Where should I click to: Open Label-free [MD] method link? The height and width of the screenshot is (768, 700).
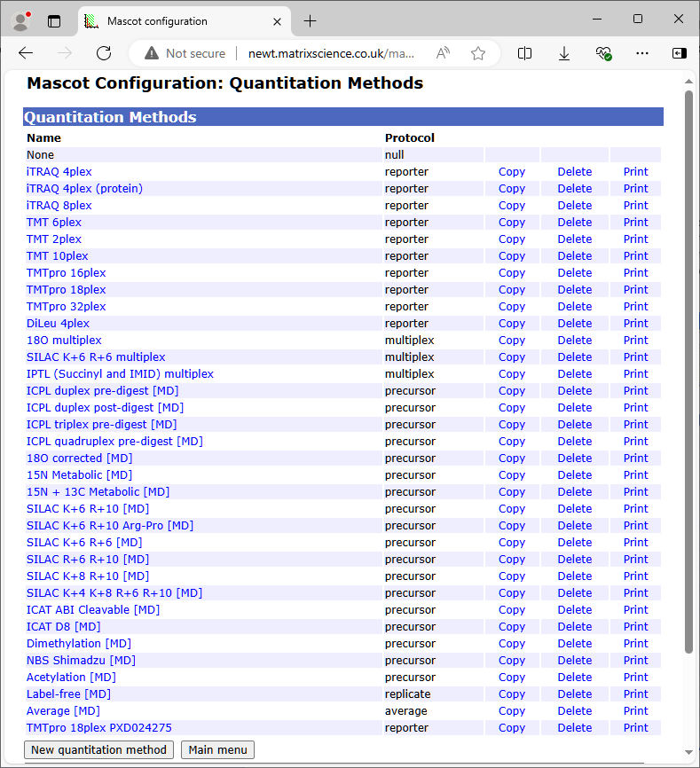tap(68, 694)
